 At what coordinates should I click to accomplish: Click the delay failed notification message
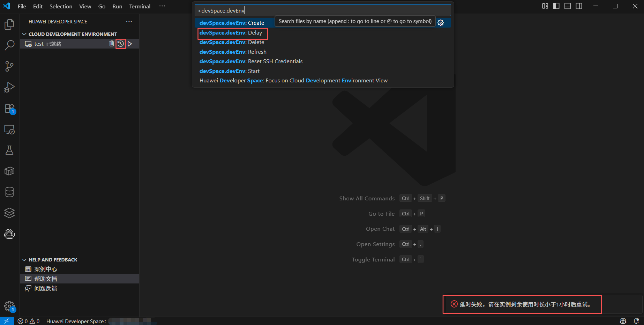point(525,304)
